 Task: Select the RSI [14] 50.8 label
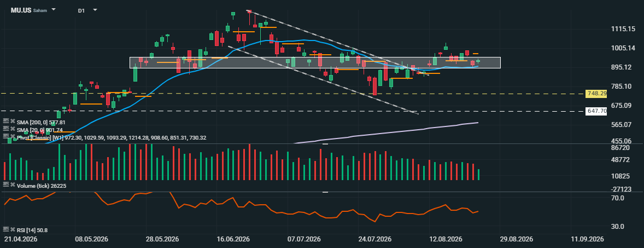pyautogui.click(x=32, y=230)
